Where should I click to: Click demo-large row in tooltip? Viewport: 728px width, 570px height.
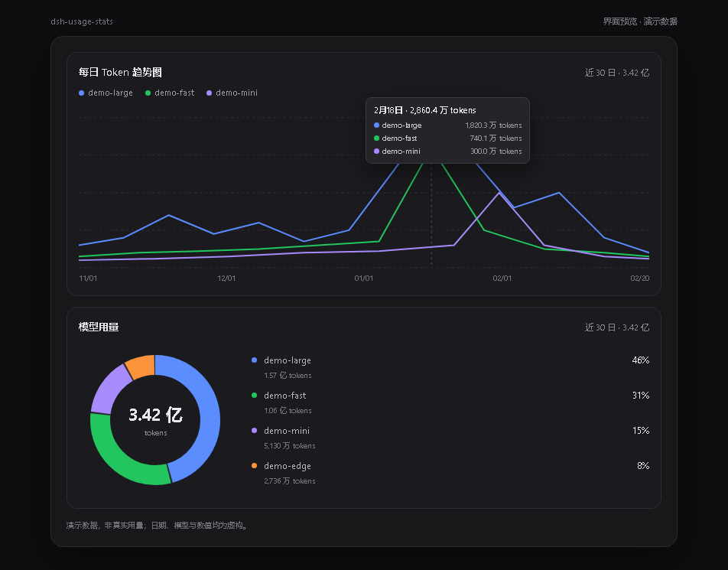pos(447,125)
